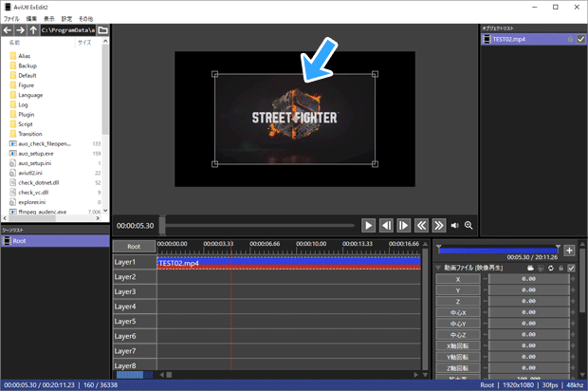Go back in the file browser

tap(8, 30)
